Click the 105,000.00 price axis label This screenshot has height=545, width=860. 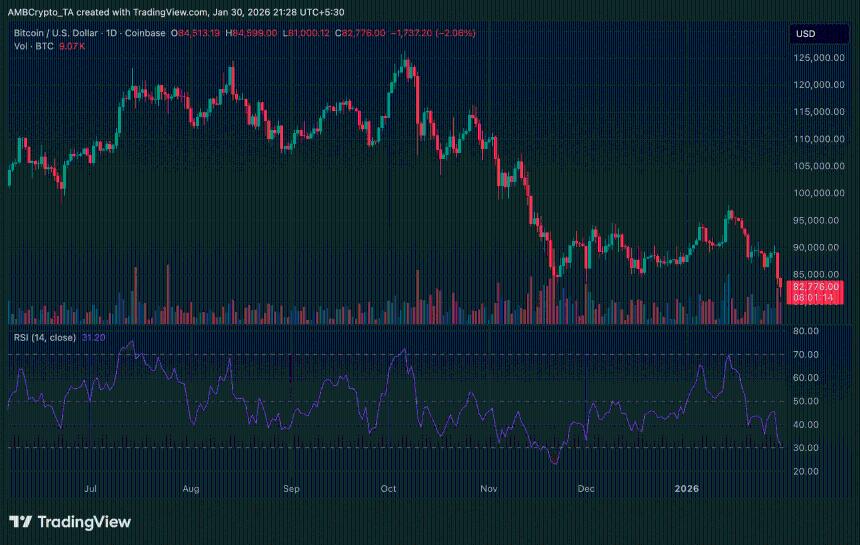[x=819, y=166]
